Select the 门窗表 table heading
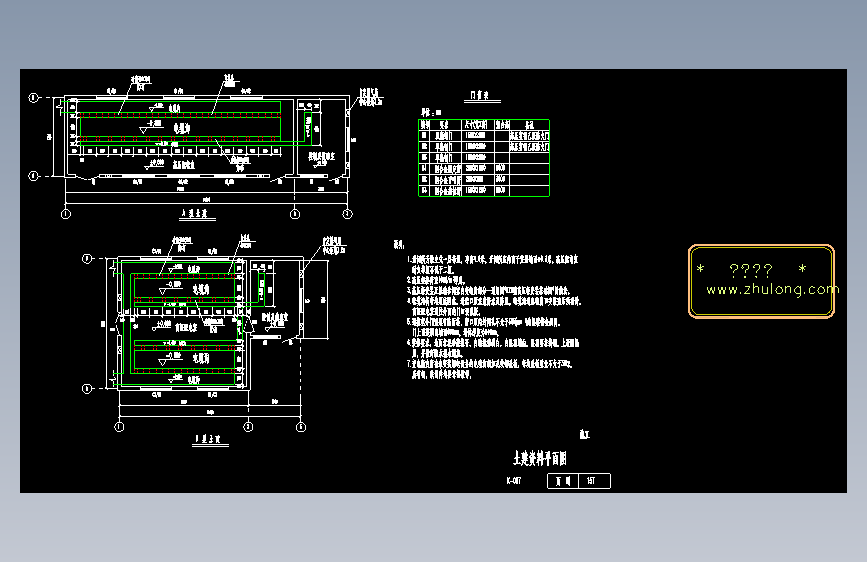 (479, 96)
